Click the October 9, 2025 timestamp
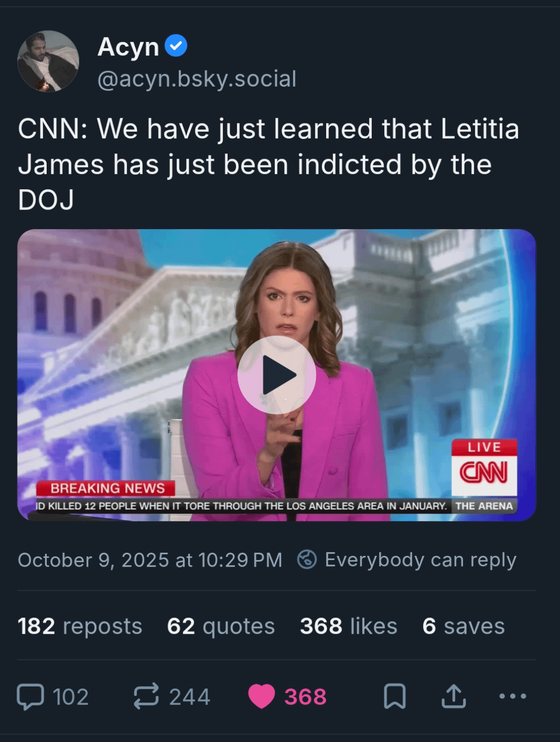Screen dimensions: 560x742 (x=150, y=560)
